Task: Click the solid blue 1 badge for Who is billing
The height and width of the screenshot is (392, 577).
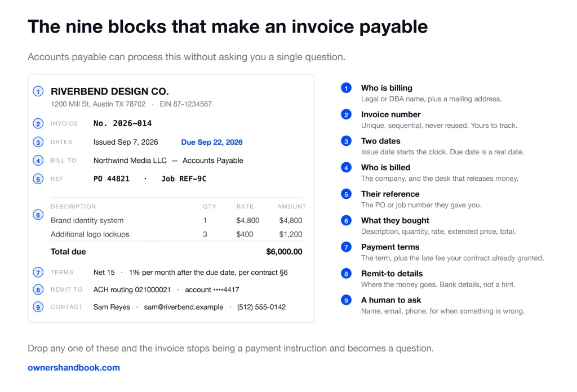Action: tap(346, 88)
